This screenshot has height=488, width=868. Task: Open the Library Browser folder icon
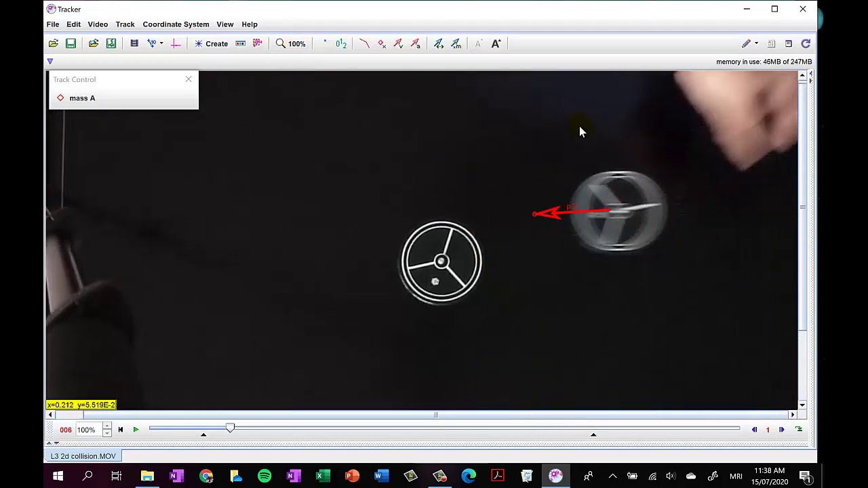click(x=94, y=43)
